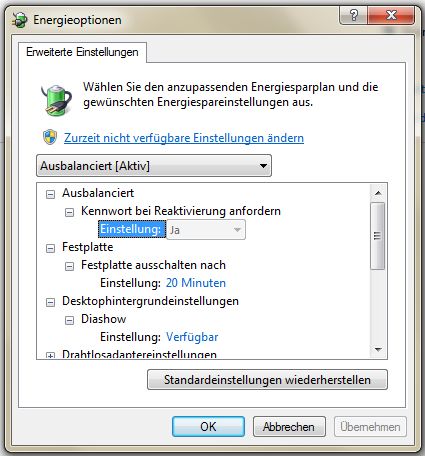Select the Erweiterte Einstellungen tab
The height and width of the screenshot is (456, 425).
pyautogui.click(x=82, y=52)
